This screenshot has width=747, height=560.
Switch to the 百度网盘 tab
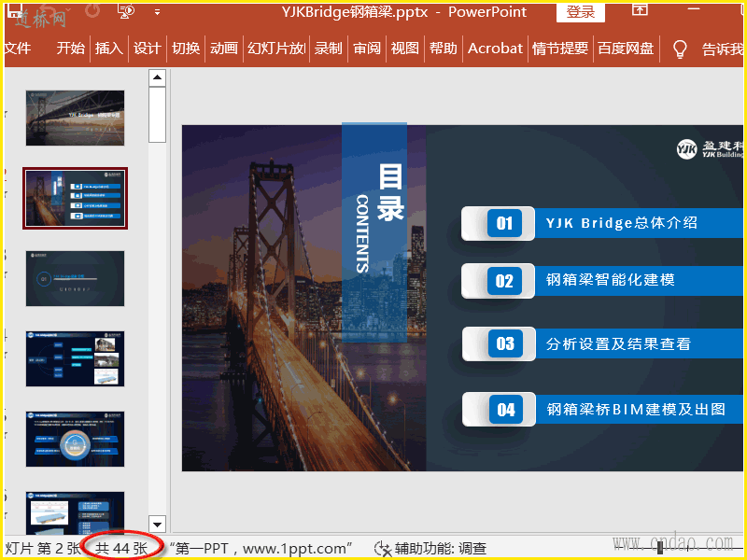tap(626, 49)
